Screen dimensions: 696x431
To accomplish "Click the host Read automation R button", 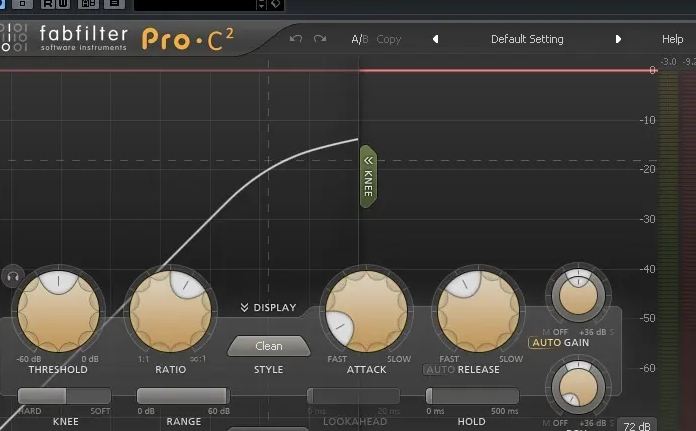I will [x=48, y=4].
